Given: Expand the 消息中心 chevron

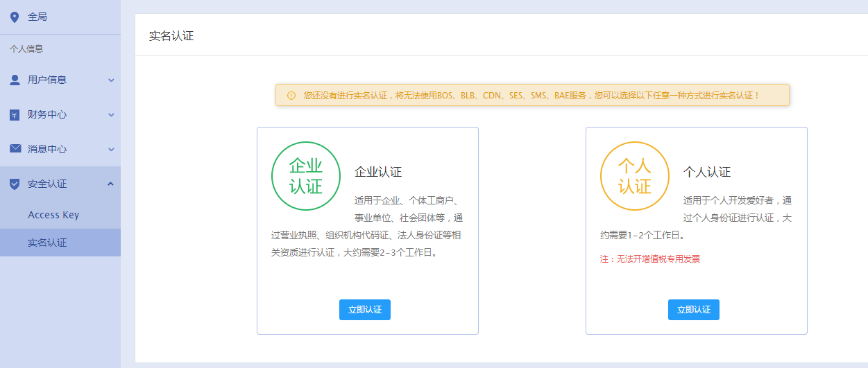Looking at the screenshot, I should (x=111, y=150).
